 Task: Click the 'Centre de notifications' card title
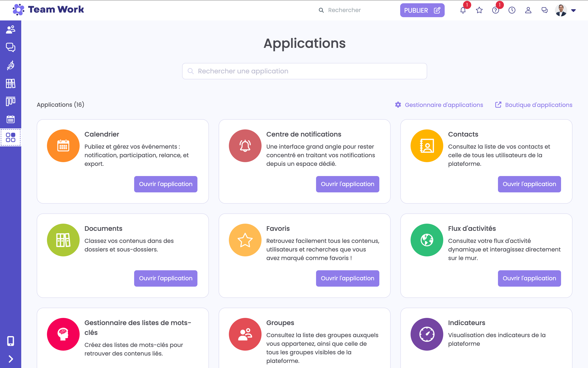click(303, 134)
